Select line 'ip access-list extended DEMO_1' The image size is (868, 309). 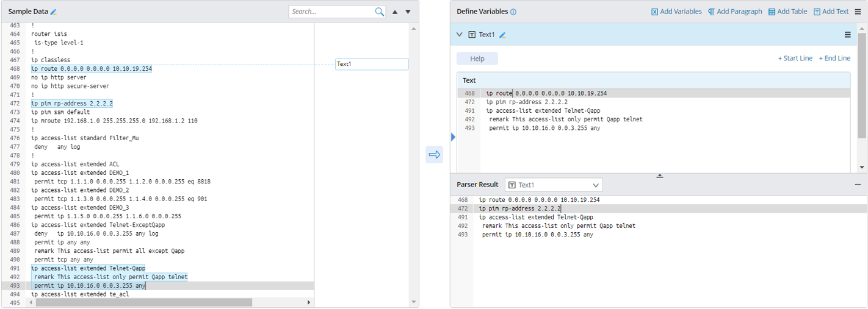tap(80, 173)
